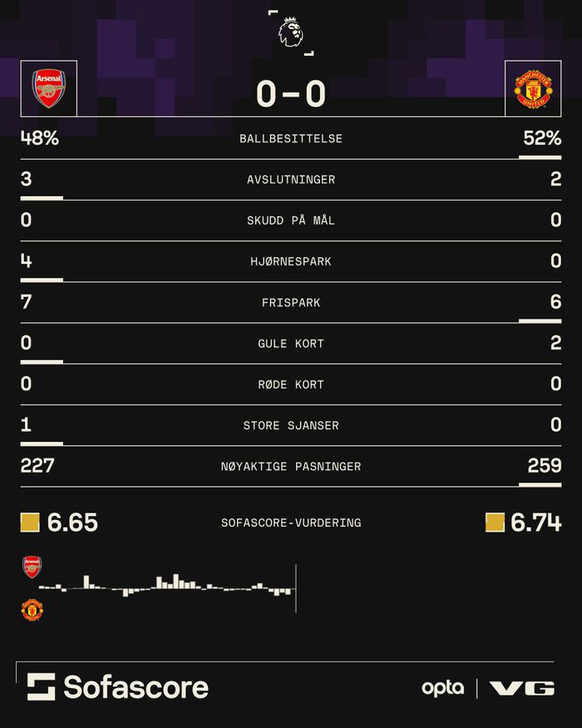The image size is (582, 728).
Task: Select the small Manchester United crest by the momentum graph
Action: tap(32, 610)
